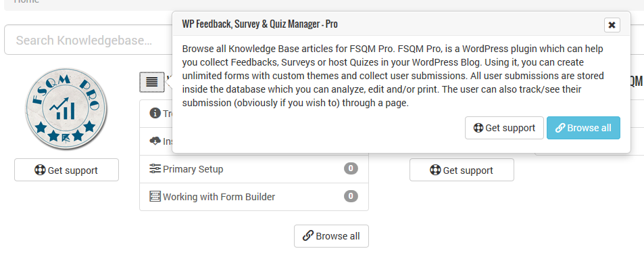Close the WP Feedback popover

coord(612,25)
